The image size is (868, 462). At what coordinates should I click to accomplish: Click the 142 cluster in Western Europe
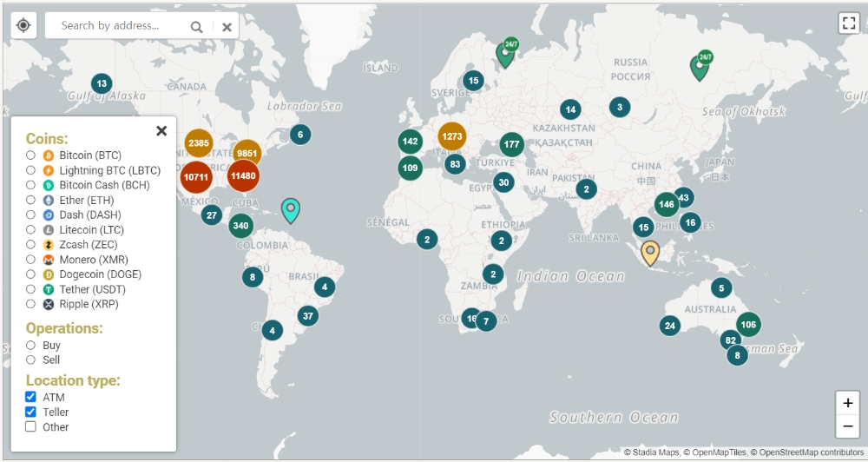click(411, 142)
